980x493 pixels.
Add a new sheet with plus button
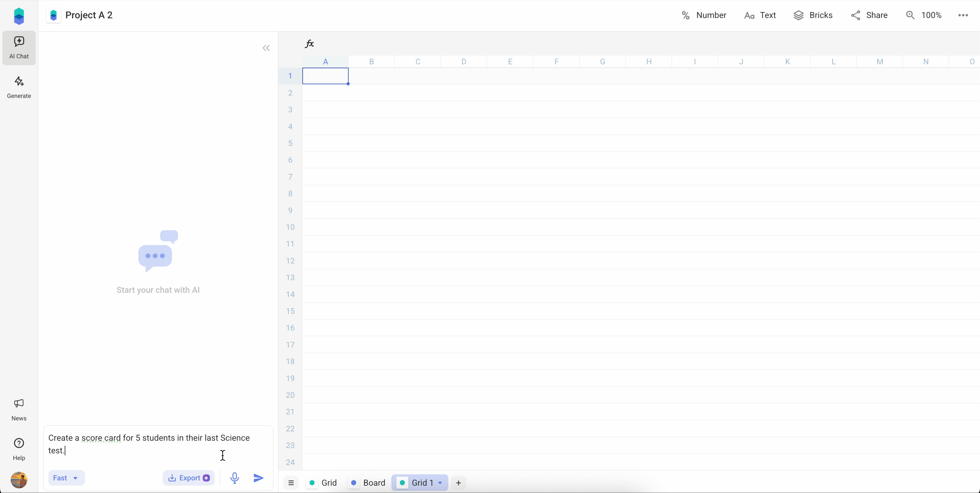[458, 483]
